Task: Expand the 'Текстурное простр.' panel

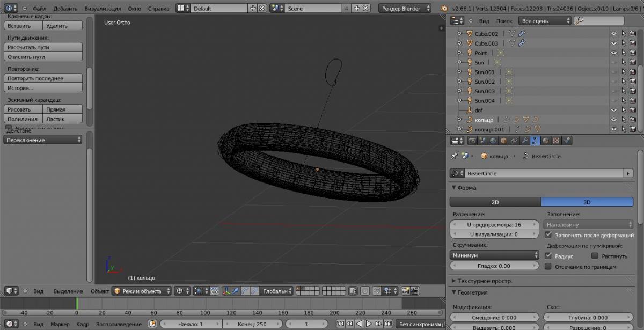Action: (x=454, y=281)
